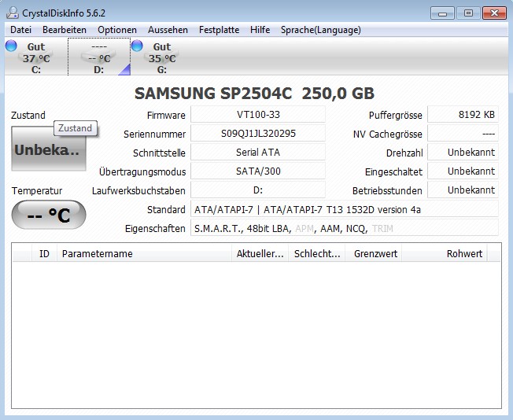The image size is (513, 420).
Task: Click the Rohwert column header
Action: tap(445, 253)
